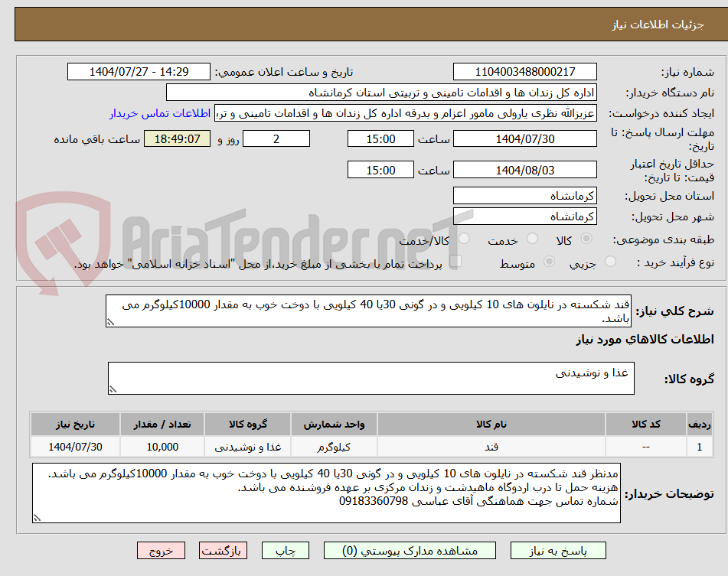The height and width of the screenshot is (576, 728).
Task: Click the استان محل تحویل field کرمانشاه
Action: point(524,196)
